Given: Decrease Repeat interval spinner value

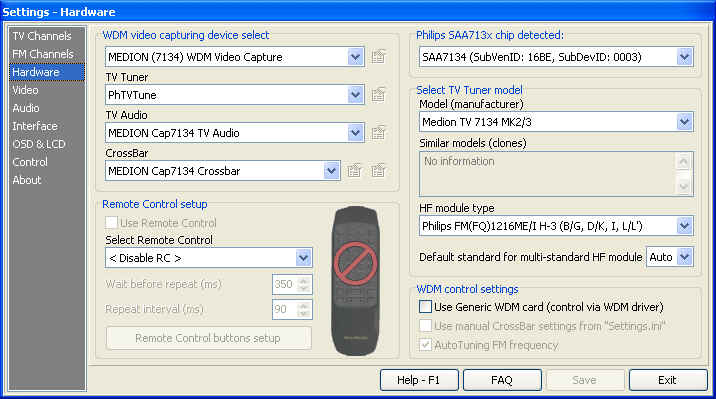Looking at the screenshot, I should pos(304,314).
